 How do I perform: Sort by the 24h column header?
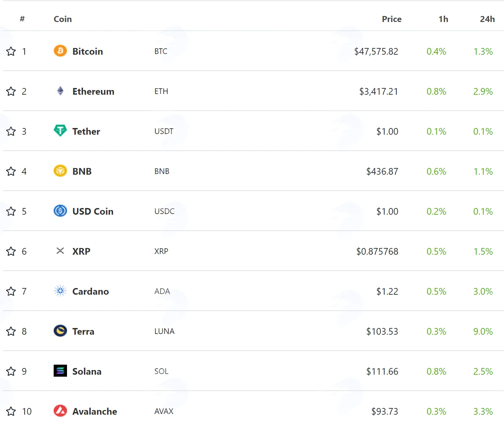(487, 19)
